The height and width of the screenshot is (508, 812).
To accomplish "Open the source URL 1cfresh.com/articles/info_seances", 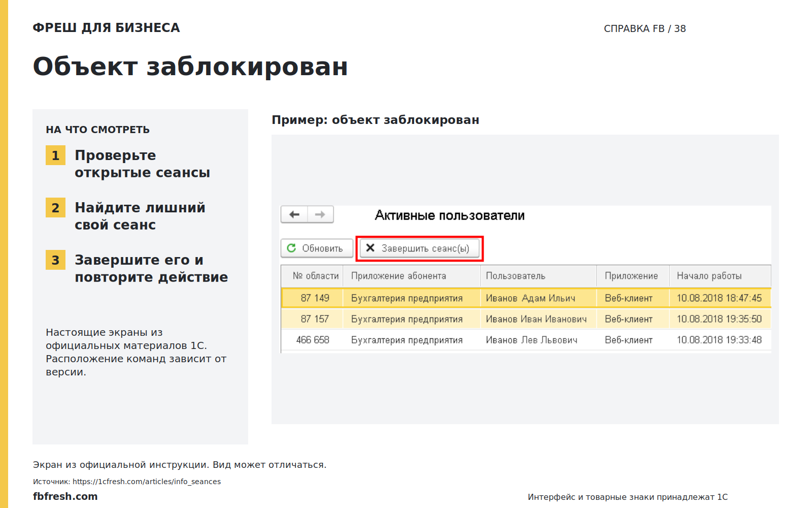I will click(147, 482).
